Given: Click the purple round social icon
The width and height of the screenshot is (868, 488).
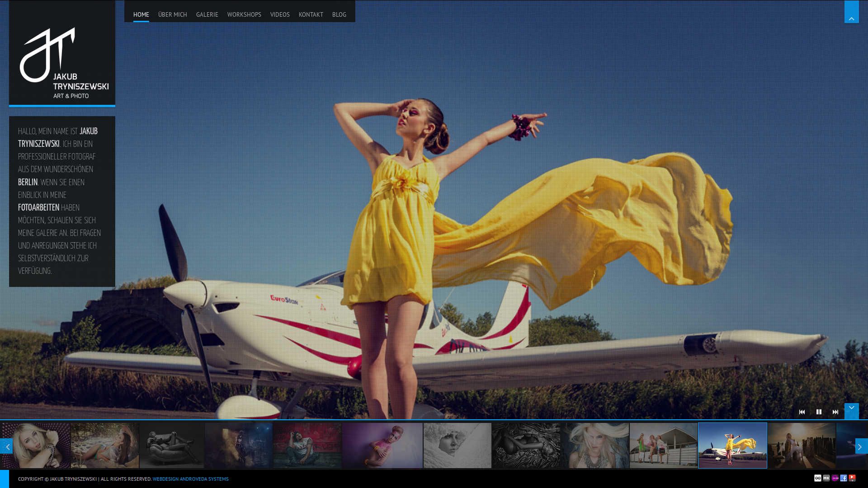Looking at the screenshot, I should pyautogui.click(x=835, y=478).
